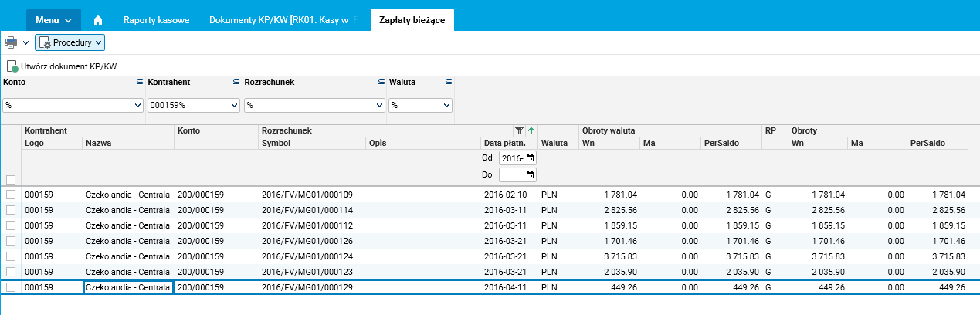Click the Konto filter operator icon
The image size is (980, 315).
click(140, 81)
